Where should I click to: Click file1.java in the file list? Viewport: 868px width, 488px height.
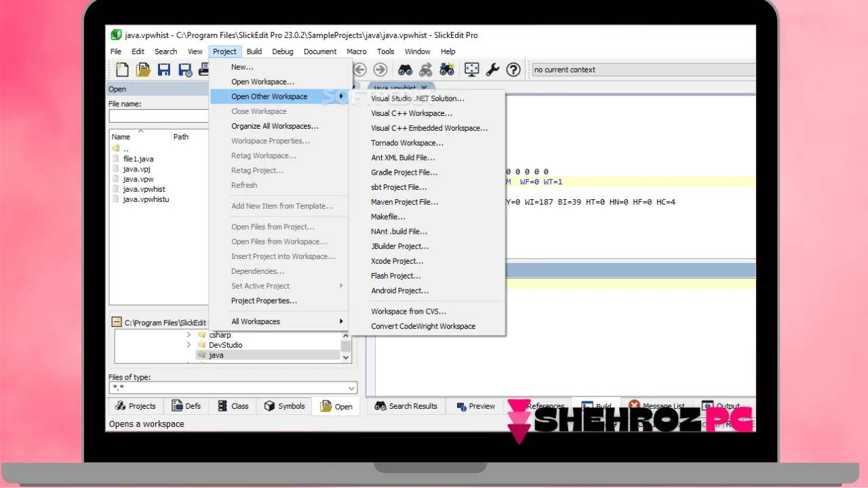[x=138, y=159]
